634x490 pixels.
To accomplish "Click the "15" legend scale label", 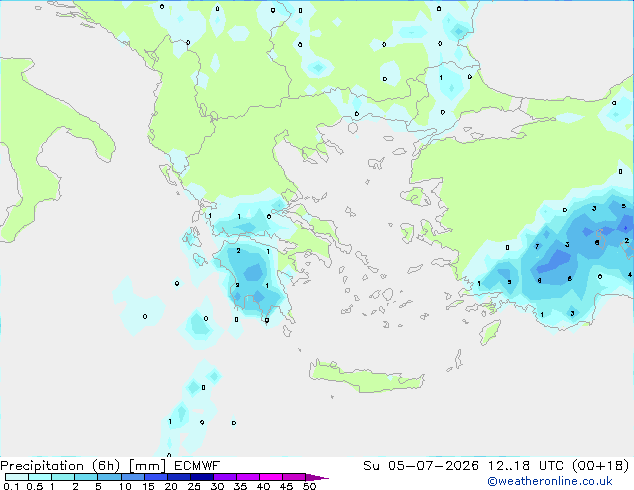I will [x=148, y=486].
